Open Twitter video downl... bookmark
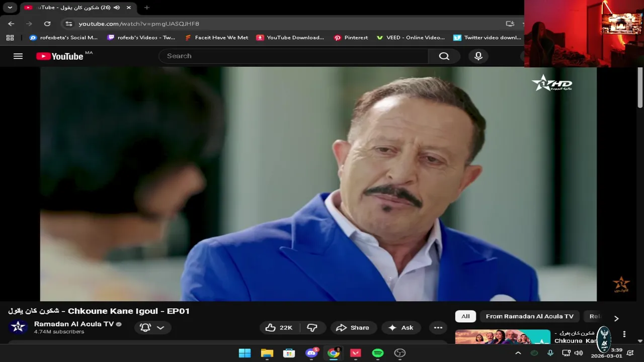The height and width of the screenshot is (362, 644). click(488, 38)
